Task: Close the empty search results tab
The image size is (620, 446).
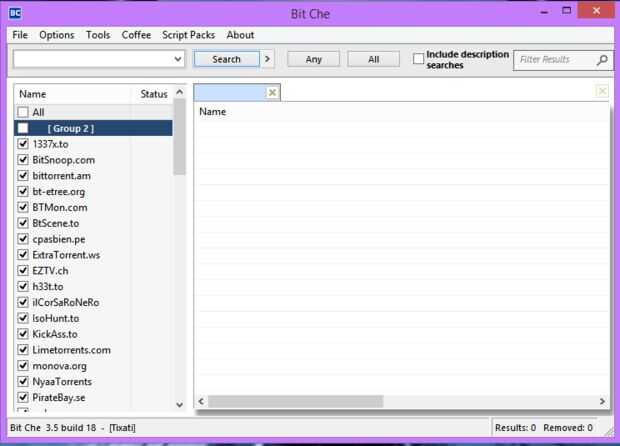Action: (272, 93)
